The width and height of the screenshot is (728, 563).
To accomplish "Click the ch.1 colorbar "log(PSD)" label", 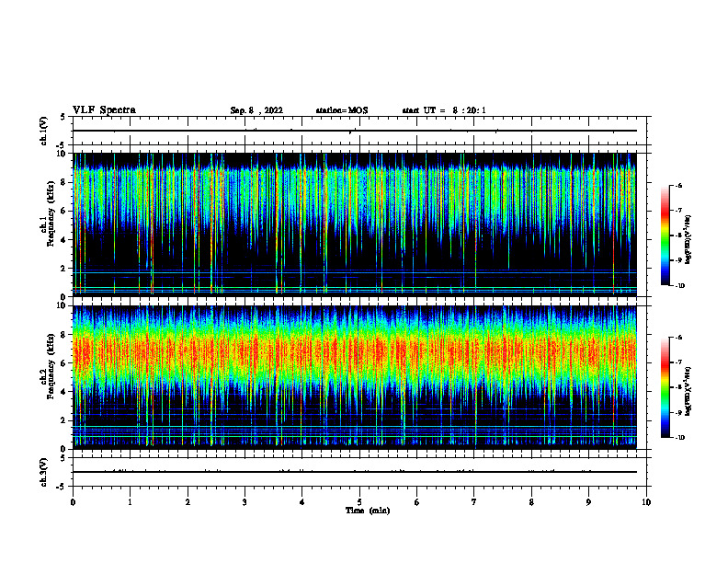I will (x=688, y=239).
